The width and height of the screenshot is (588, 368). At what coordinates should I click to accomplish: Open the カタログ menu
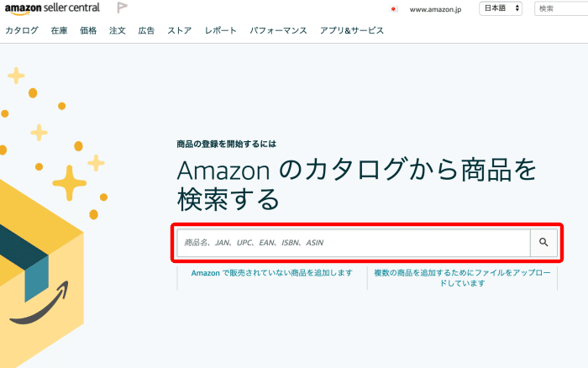click(22, 30)
